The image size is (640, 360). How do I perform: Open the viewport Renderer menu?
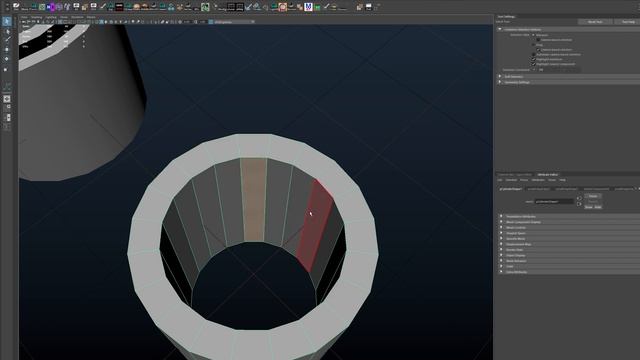[x=77, y=18]
